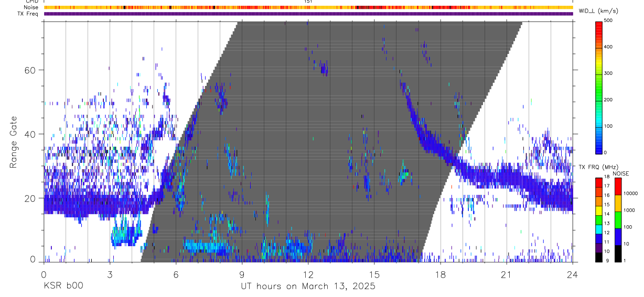Click the 21 hour tick on time axis
The image size is (644, 297).
point(507,274)
